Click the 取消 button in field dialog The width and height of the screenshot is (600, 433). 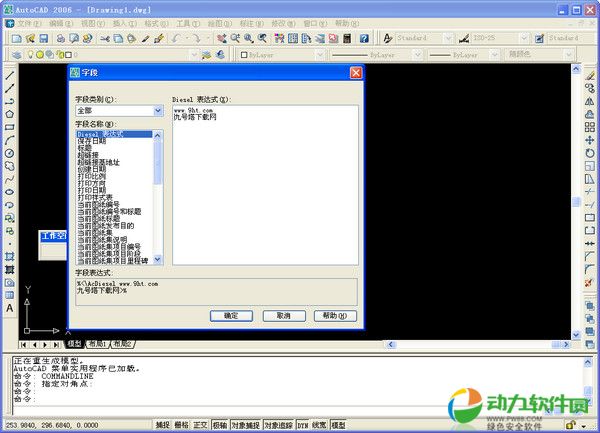coord(283,315)
